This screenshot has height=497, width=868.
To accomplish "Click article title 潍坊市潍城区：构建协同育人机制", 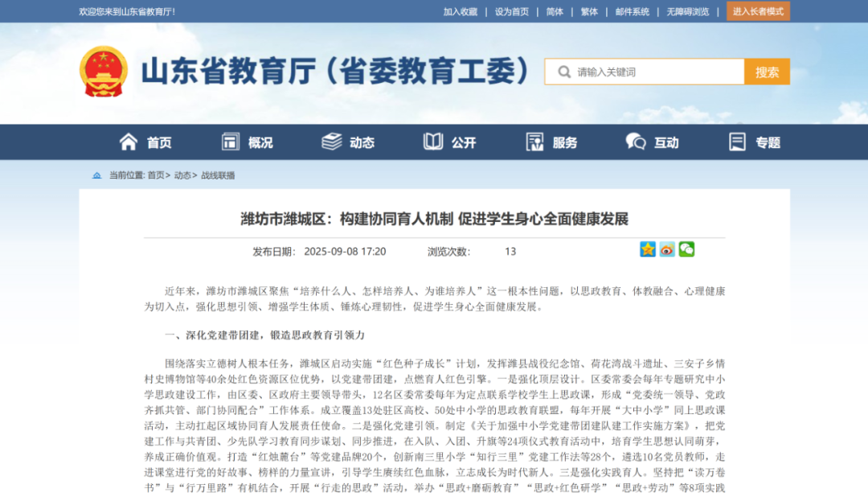I will (435, 219).
